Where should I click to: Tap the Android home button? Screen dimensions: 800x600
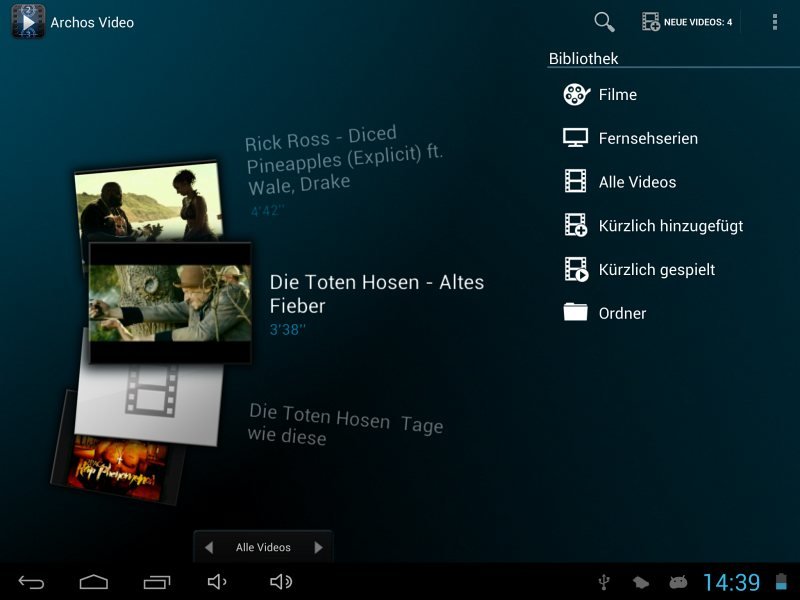(94, 582)
